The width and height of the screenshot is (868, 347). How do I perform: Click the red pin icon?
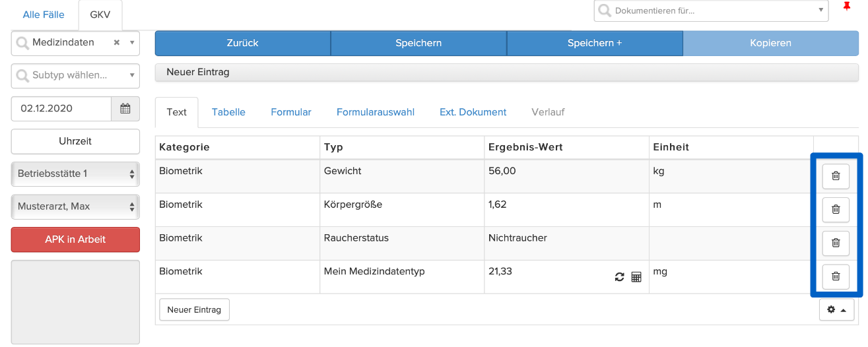pos(847,7)
